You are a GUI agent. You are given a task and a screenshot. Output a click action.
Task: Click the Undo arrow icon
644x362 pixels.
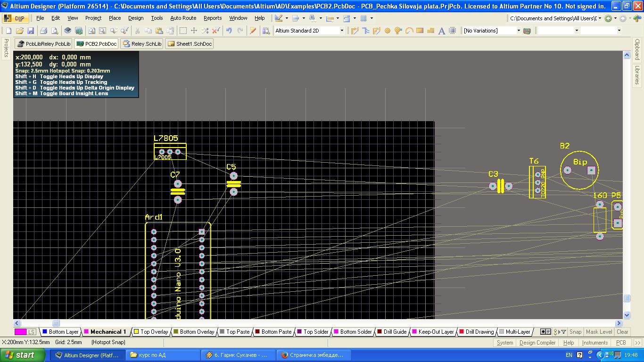(x=229, y=31)
